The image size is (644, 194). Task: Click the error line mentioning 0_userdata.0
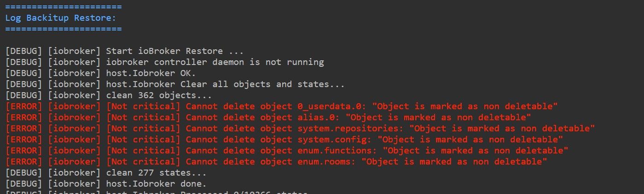point(281,106)
